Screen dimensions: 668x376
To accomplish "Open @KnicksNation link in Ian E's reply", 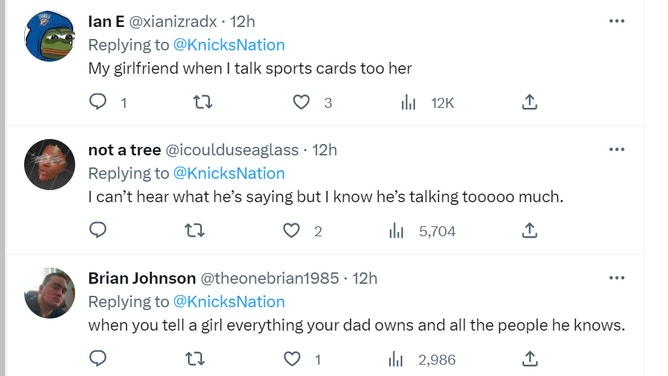I will click(229, 45).
